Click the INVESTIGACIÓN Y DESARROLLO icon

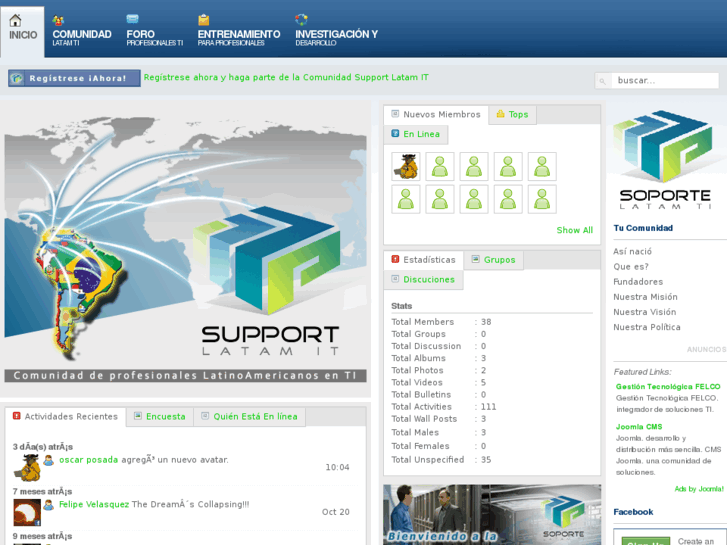[301, 20]
